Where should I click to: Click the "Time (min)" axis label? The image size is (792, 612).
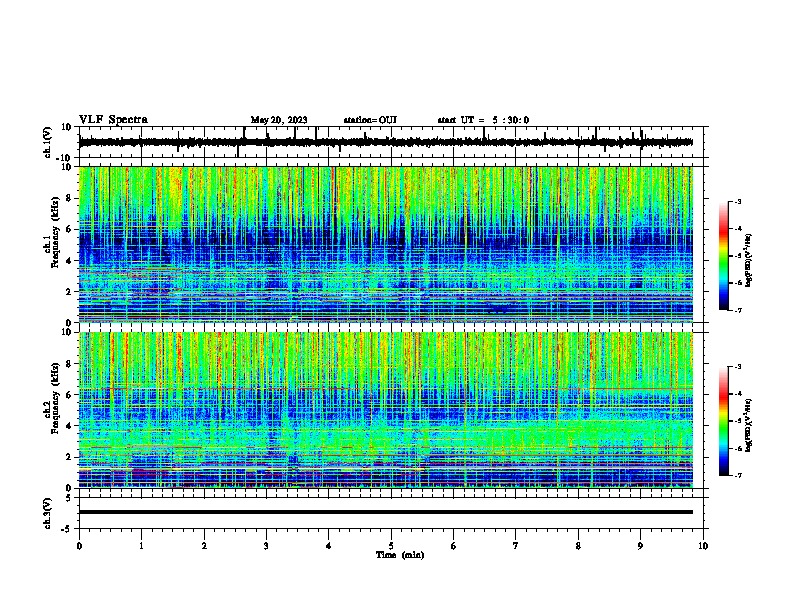click(x=400, y=555)
